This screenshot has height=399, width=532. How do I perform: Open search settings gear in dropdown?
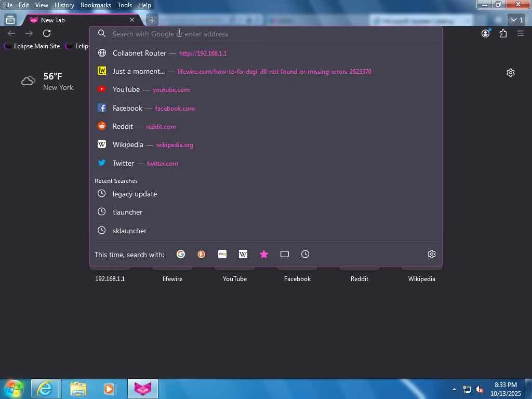coord(431,254)
